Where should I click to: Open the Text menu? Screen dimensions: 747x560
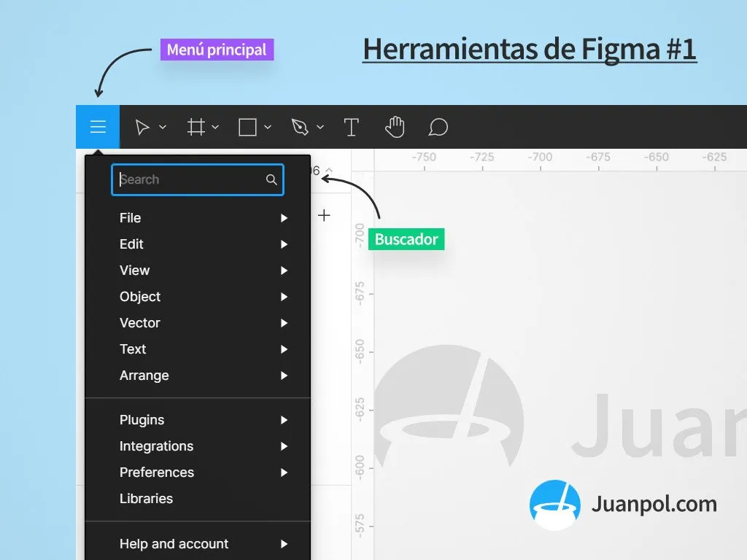(198, 349)
